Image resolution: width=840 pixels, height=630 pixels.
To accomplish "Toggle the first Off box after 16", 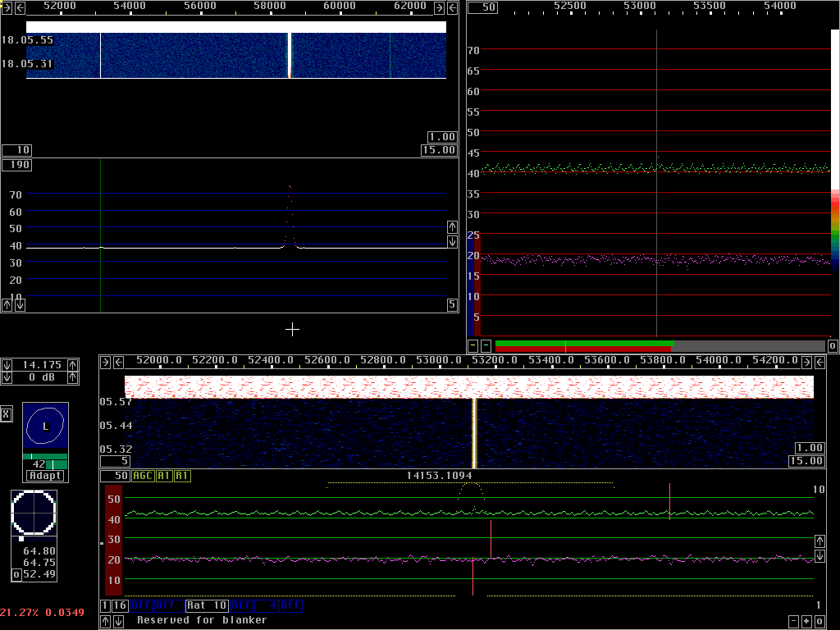I will point(141,606).
